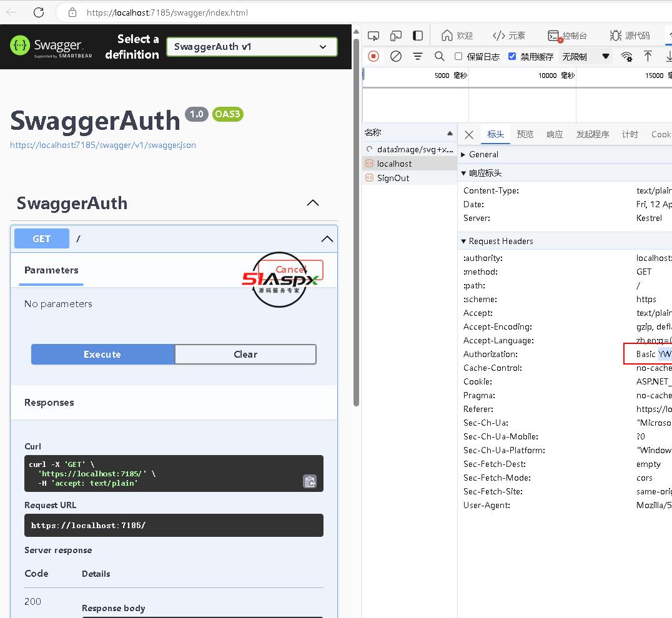
Task: Open the 控制台 panel tab
Action: click(568, 36)
